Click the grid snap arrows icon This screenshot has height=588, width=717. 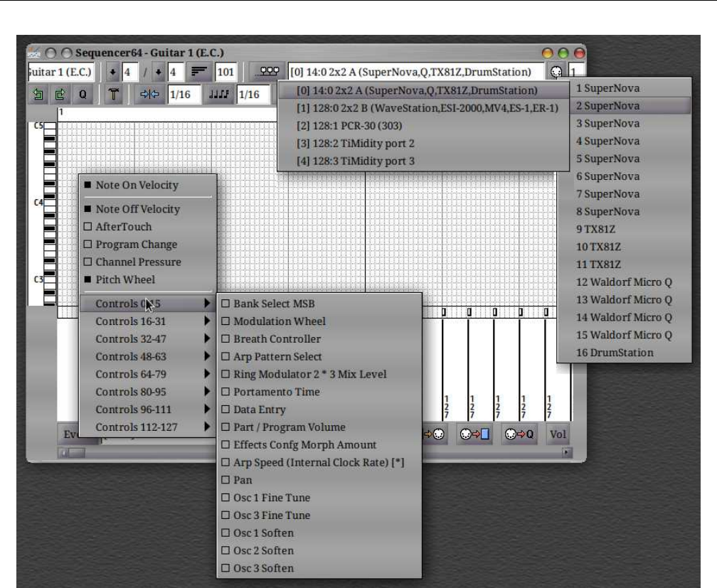pos(149,94)
